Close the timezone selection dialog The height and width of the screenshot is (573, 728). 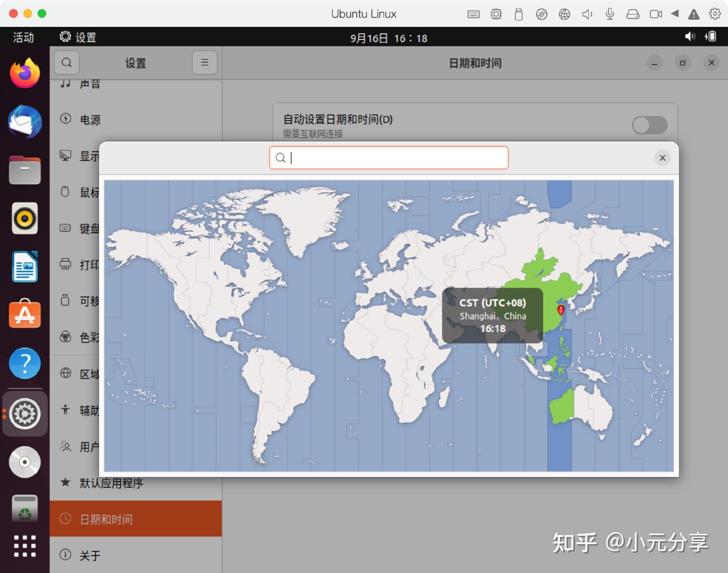tap(662, 158)
